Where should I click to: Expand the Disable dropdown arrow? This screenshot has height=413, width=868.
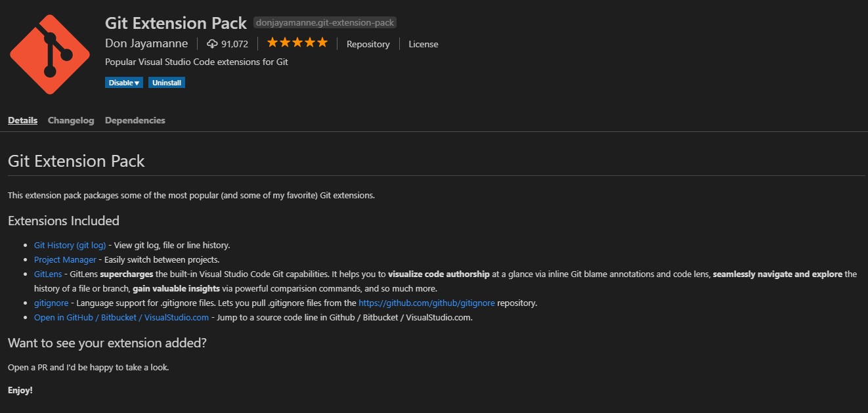click(x=137, y=83)
